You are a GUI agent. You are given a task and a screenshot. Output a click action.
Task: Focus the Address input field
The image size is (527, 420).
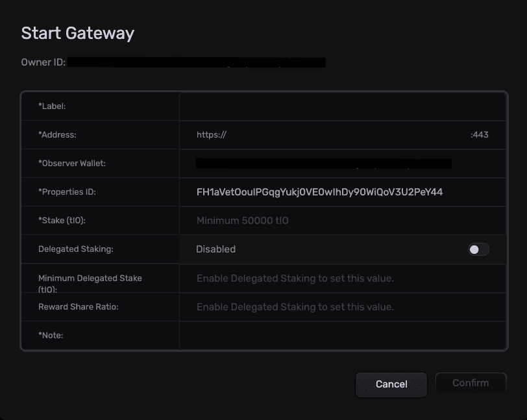(x=347, y=135)
